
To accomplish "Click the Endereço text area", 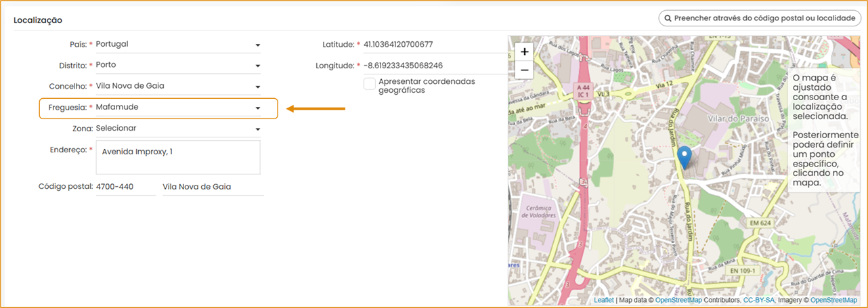I will [x=178, y=158].
